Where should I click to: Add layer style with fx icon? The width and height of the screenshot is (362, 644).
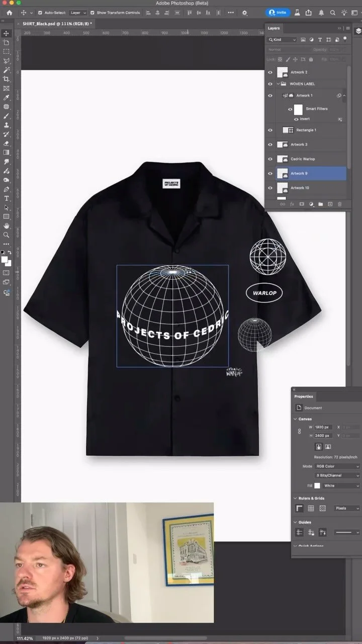[x=292, y=204]
